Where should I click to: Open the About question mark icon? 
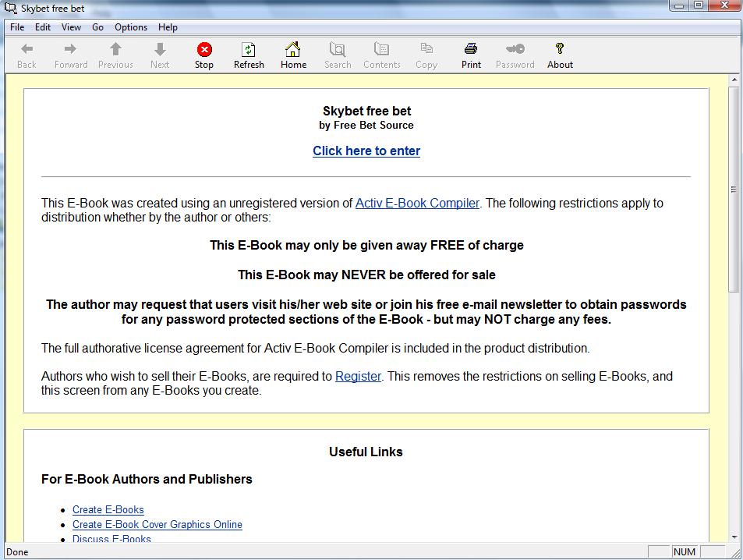pos(560,48)
